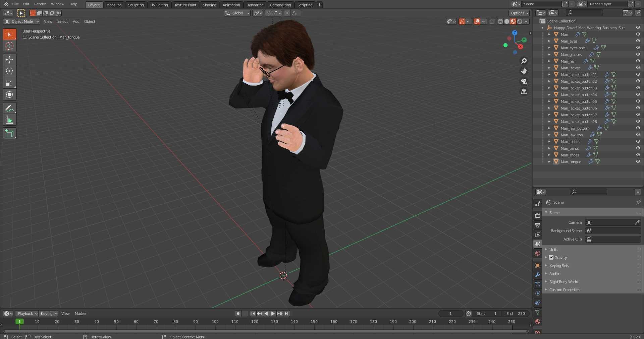The height and width of the screenshot is (339, 644).
Task: Activate the Rotate tool
Action: click(x=9, y=71)
